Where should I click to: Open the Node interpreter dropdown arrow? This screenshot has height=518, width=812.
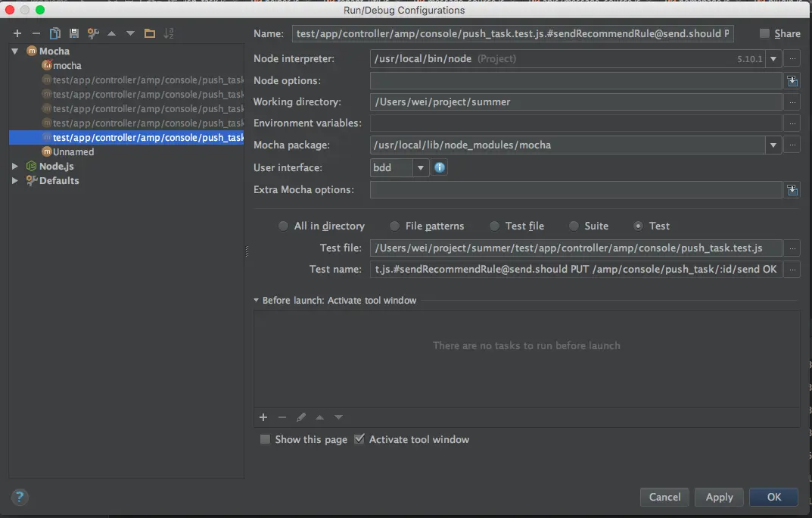[x=773, y=58]
